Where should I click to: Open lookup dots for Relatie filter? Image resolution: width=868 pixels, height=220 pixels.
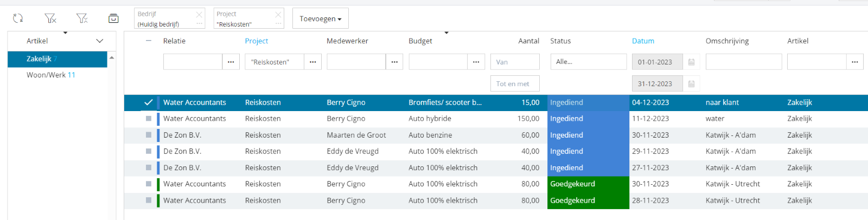[231, 62]
